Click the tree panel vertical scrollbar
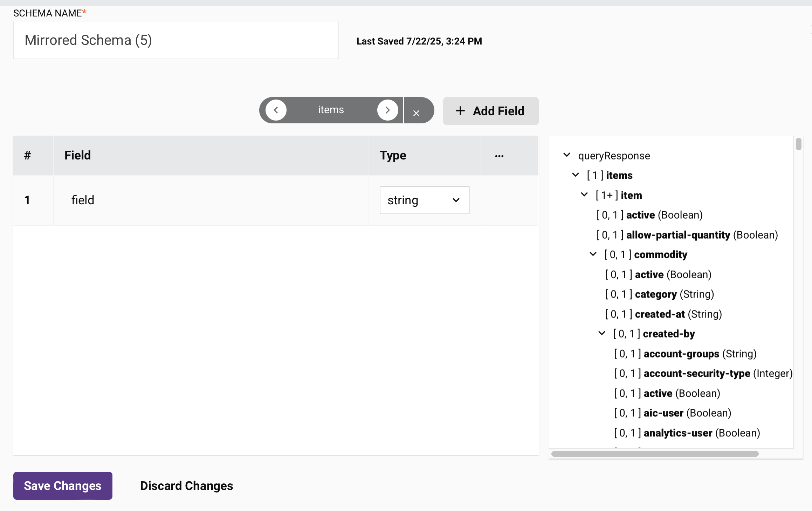The height and width of the screenshot is (511, 812). pos(799,144)
